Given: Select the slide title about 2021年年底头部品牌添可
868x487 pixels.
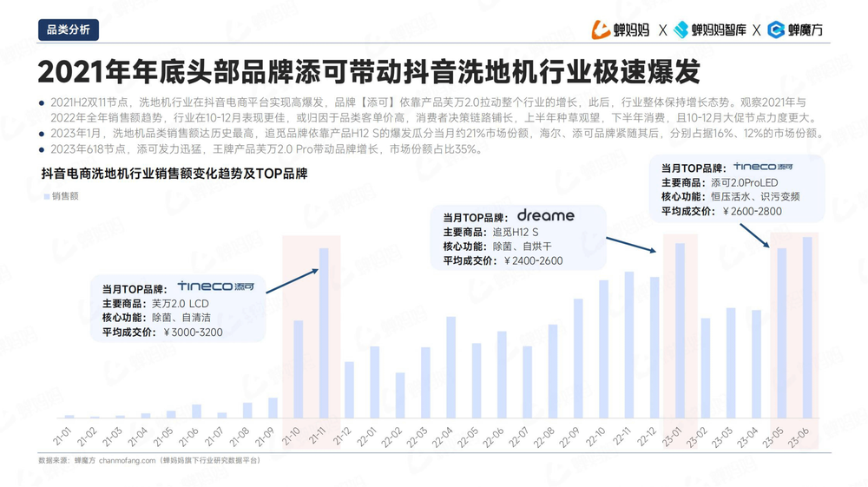Looking at the screenshot, I should click(369, 71).
